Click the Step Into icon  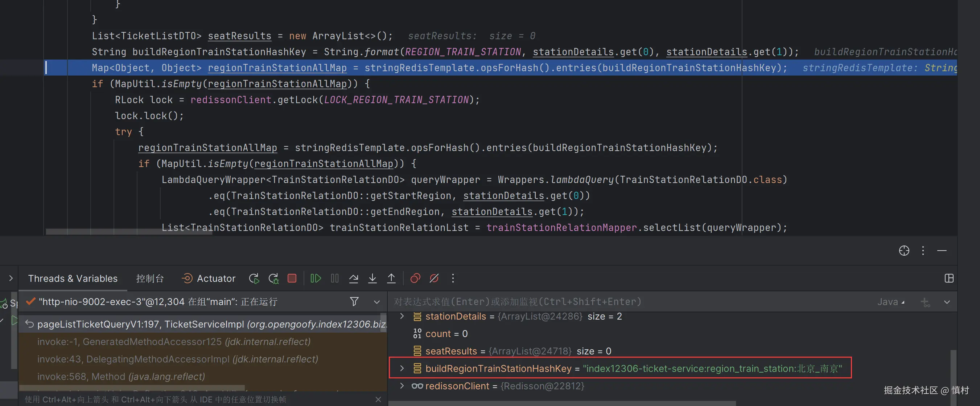click(372, 279)
